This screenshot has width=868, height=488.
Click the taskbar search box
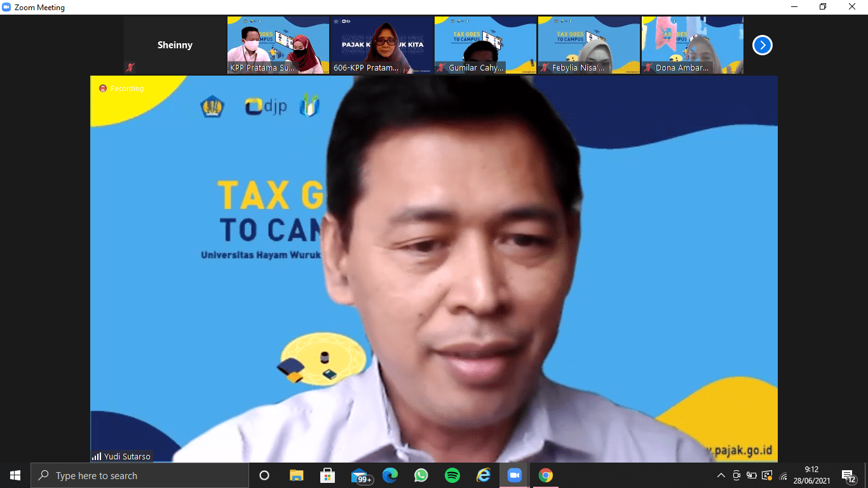click(140, 475)
